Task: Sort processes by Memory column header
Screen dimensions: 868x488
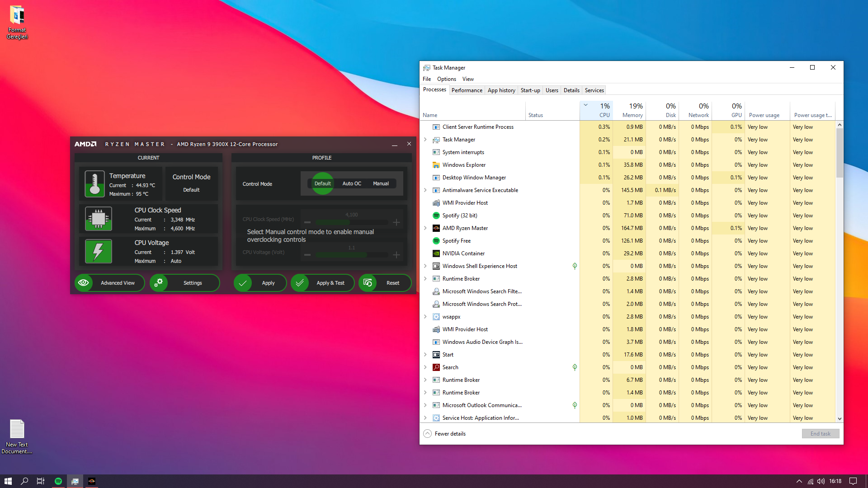Action: click(x=632, y=110)
